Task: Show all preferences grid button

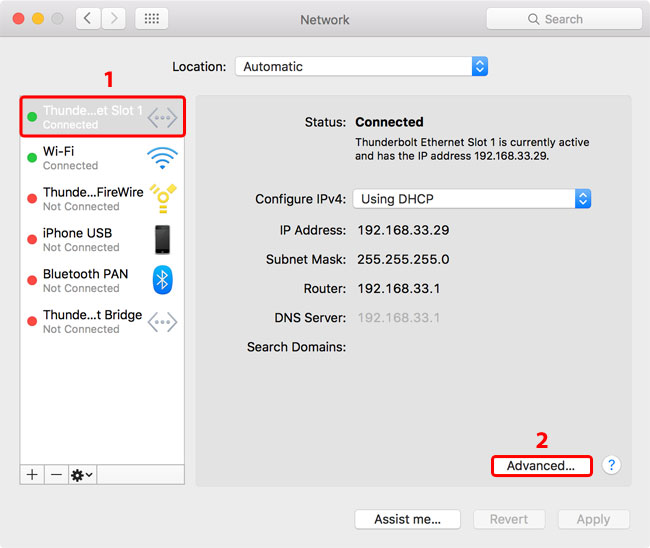Action: 151,19
